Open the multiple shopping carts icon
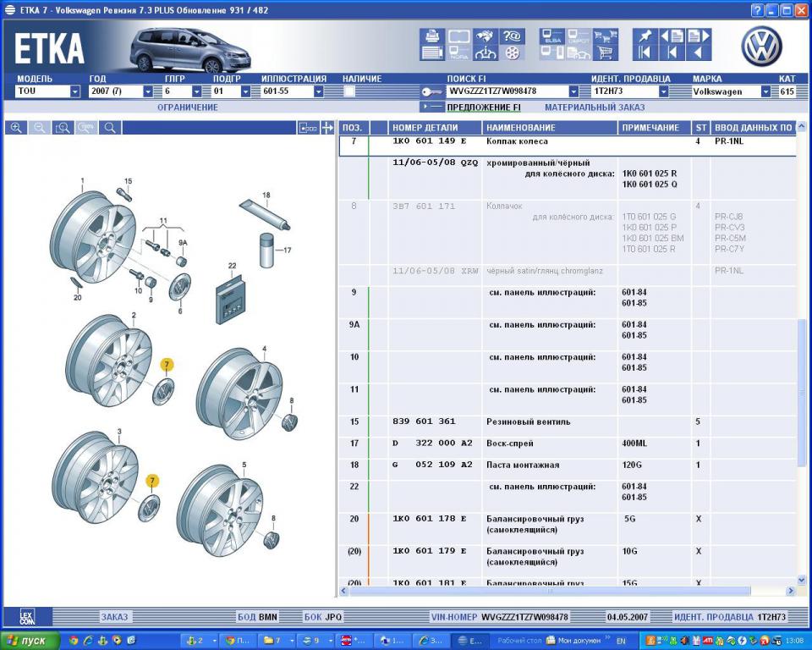Screen dimensions: 812x650 (x=606, y=36)
